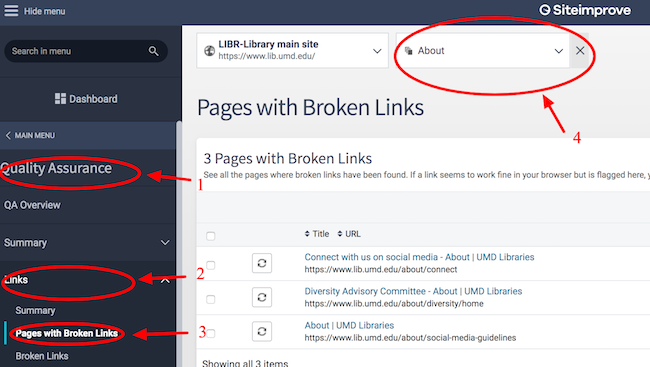Screen dimensions: 650x367
Task: Click the back chevron next to MAIN MENU
Action: click(x=8, y=135)
